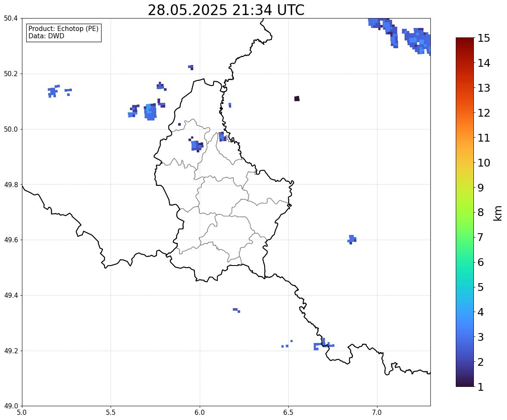Click the large light-blue echo near 5.7E 50.05N
Viewport: 507px width, 420px height.
(x=150, y=112)
